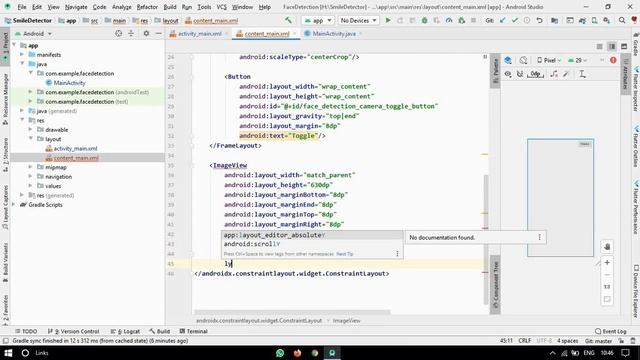Open API 29 version dropdown
The height and width of the screenshot is (360, 640).
coord(577,60)
